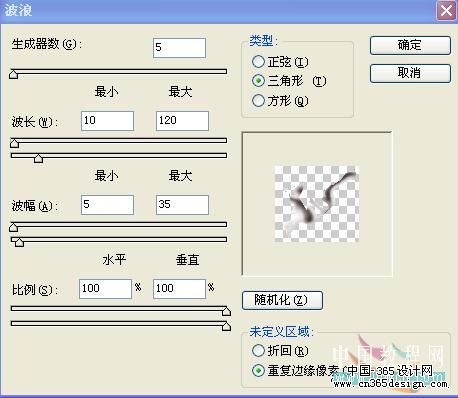Close the 波浪 wave dialog

[446, 11]
